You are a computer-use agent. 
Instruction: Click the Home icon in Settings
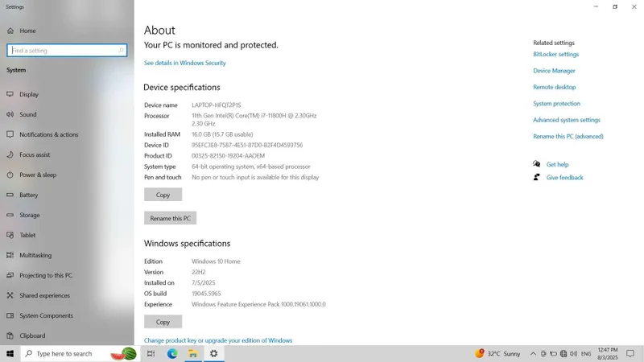click(x=10, y=31)
